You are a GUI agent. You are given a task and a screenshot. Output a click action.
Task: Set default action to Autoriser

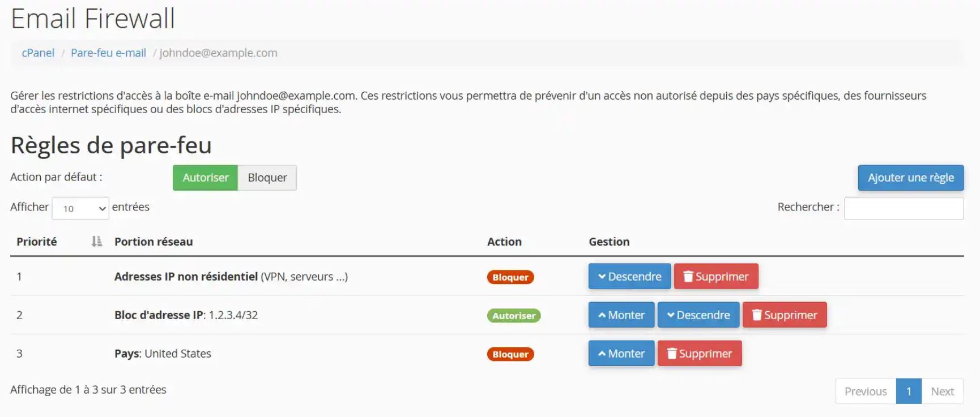[205, 177]
